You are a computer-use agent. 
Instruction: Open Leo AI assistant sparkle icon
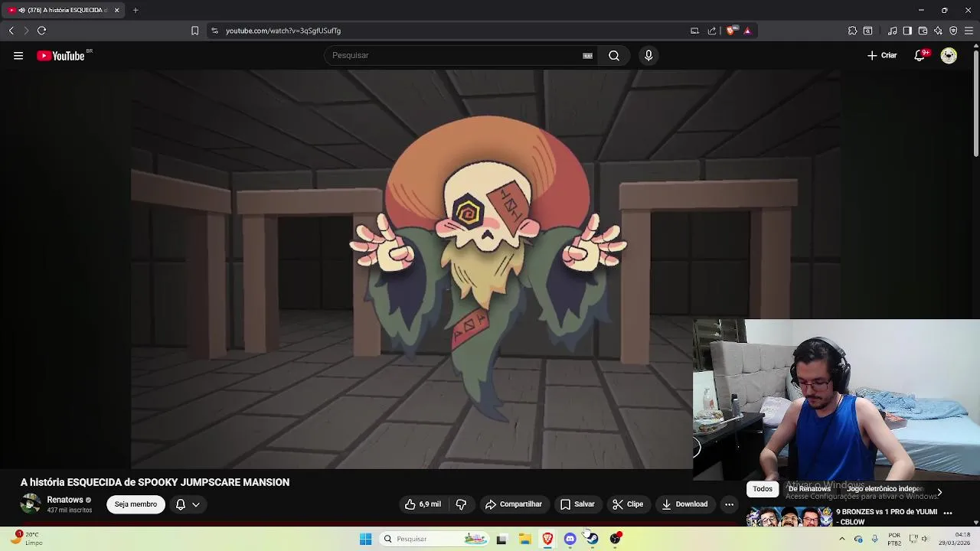(x=938, y=31)
